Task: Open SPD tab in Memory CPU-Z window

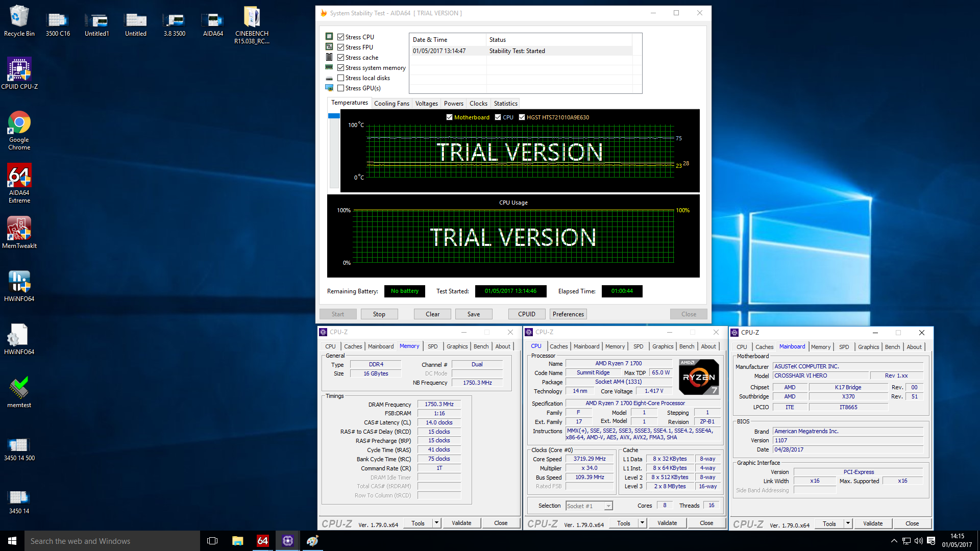Action: (433, 346)
